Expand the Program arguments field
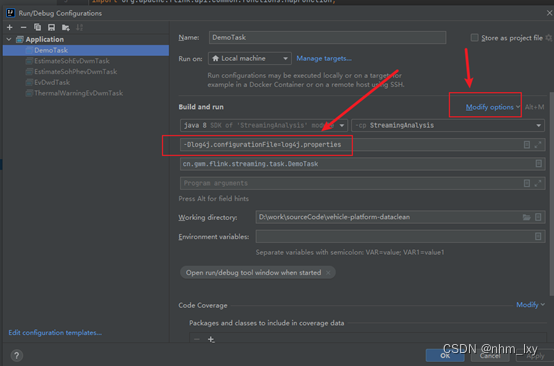Screen dimensions: 554x366 (538, 183)
